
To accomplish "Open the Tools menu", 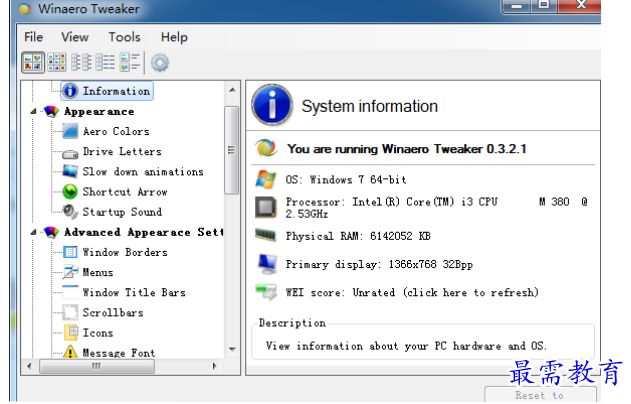I will tap(125, 37).
